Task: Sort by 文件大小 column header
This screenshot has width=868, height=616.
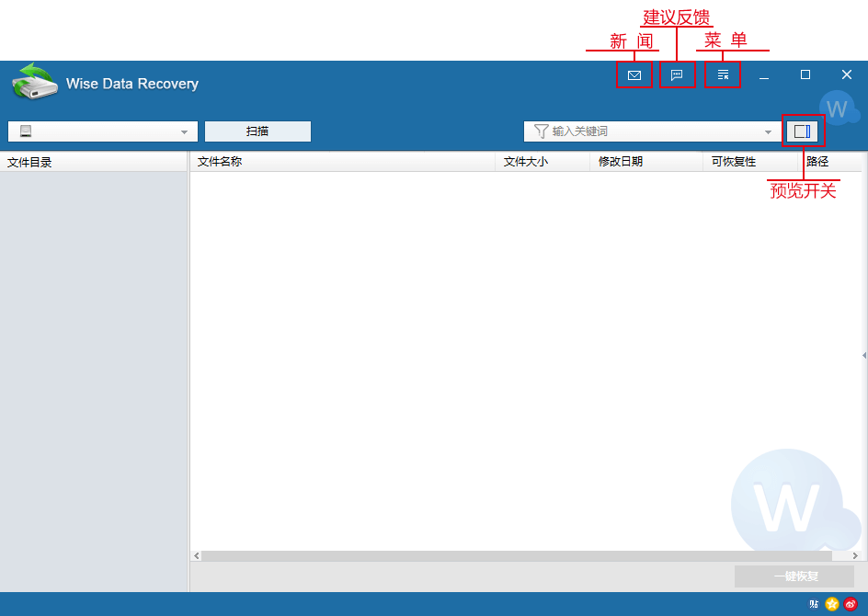Action: click(x=542, y=162)
